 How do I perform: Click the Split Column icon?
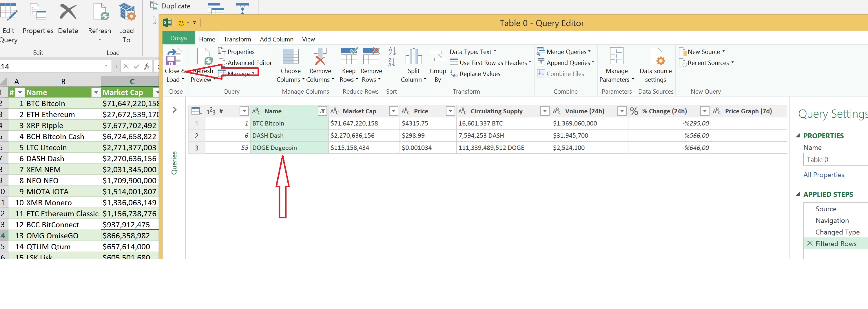(413, 56)
